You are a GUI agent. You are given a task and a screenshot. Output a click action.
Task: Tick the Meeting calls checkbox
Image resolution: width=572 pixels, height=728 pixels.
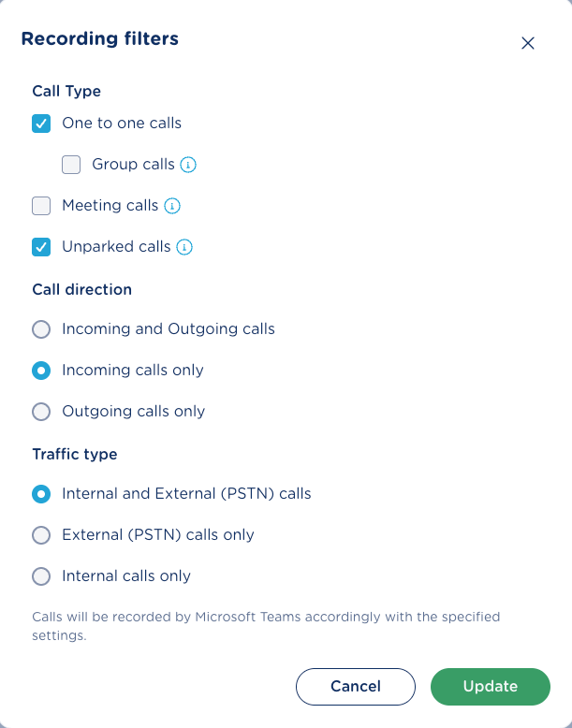point(41,206)
